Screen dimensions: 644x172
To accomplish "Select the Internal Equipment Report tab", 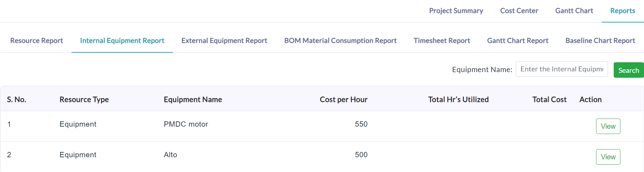I will point(122,40).
